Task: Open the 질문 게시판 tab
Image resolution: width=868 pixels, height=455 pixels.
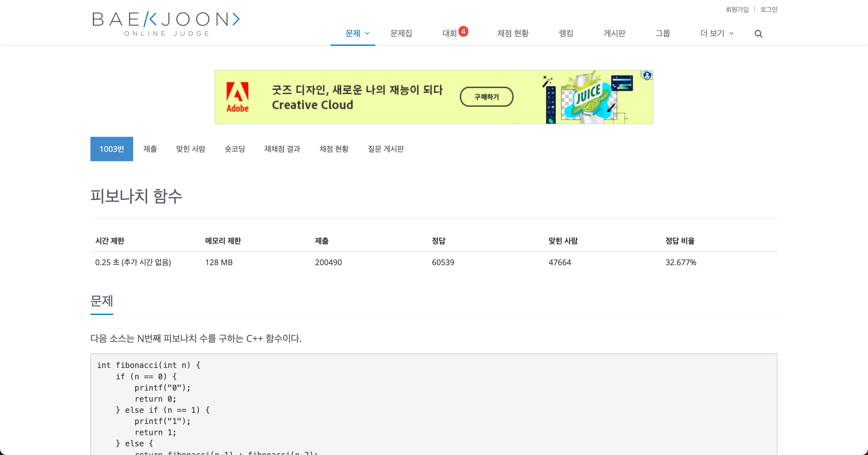Action: (x=385, y=149)
